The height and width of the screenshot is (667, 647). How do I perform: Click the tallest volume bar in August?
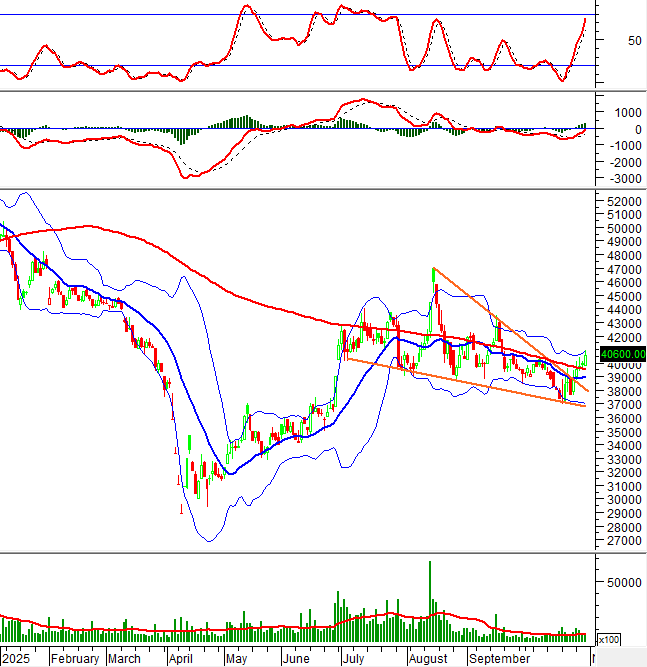click(430, 600)
